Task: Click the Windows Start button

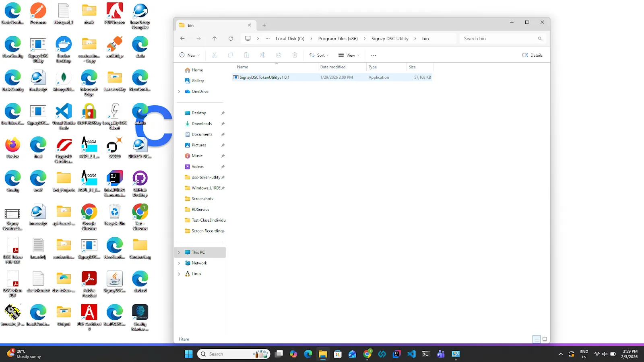Action: tap(188, 354)
